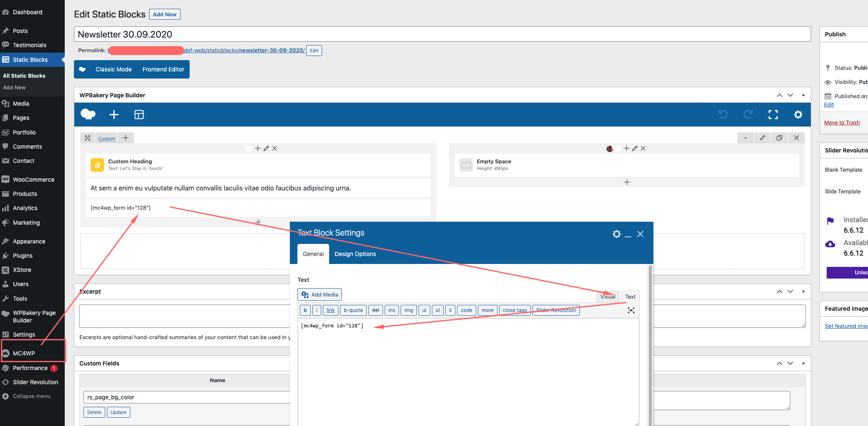The width and height of the screenshot is (868, 426).
Task: Edit this row with pencil icon
Action: (762, 138)
